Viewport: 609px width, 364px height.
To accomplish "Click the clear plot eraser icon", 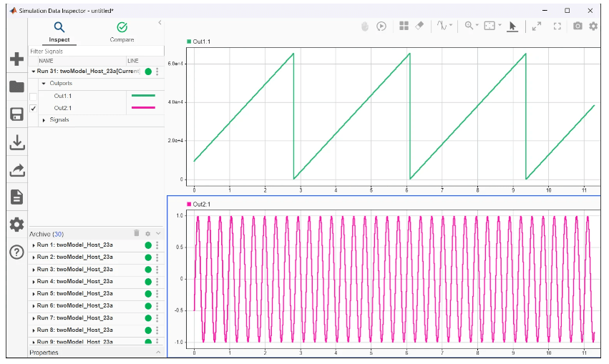I will (421, 26).
